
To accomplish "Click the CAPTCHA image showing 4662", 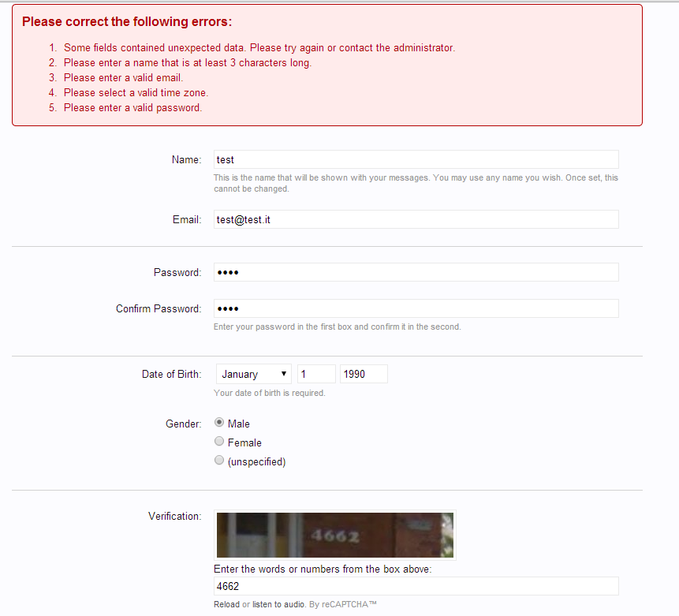I will click(x=334, y=536).
